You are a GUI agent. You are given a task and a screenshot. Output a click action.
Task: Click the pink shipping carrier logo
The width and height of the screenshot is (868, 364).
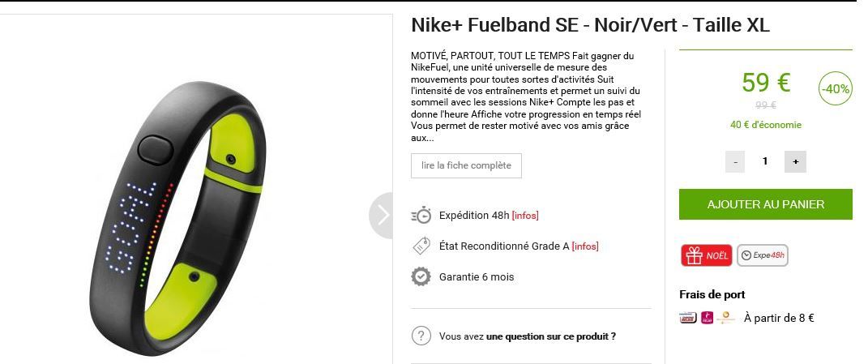coord(707,318)
